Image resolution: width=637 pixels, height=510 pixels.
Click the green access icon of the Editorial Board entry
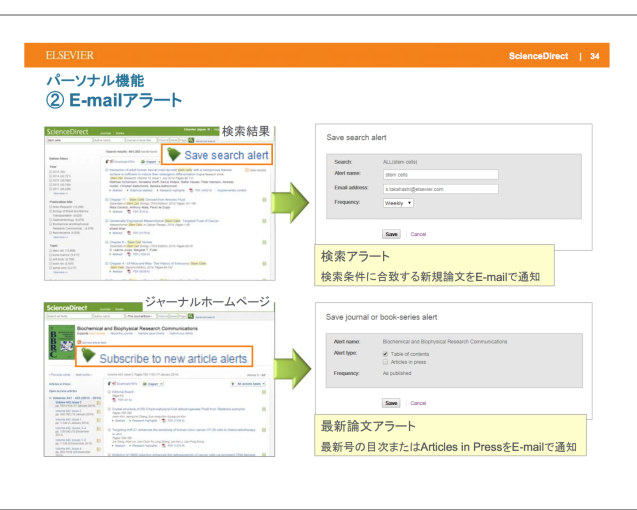264,392
